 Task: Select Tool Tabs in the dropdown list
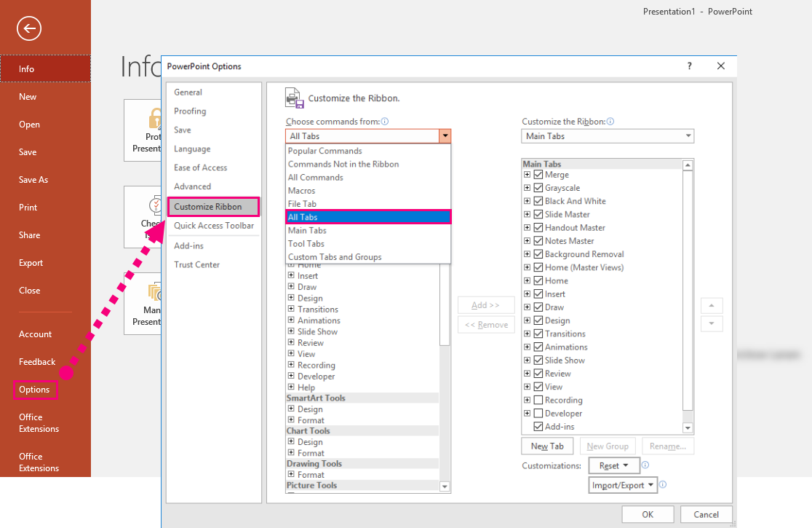click(368, 243)
